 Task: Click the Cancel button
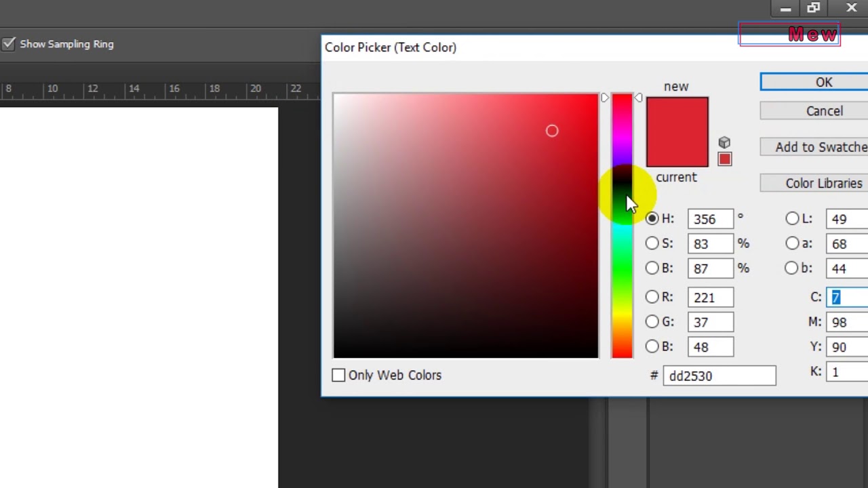coord(824,111)
